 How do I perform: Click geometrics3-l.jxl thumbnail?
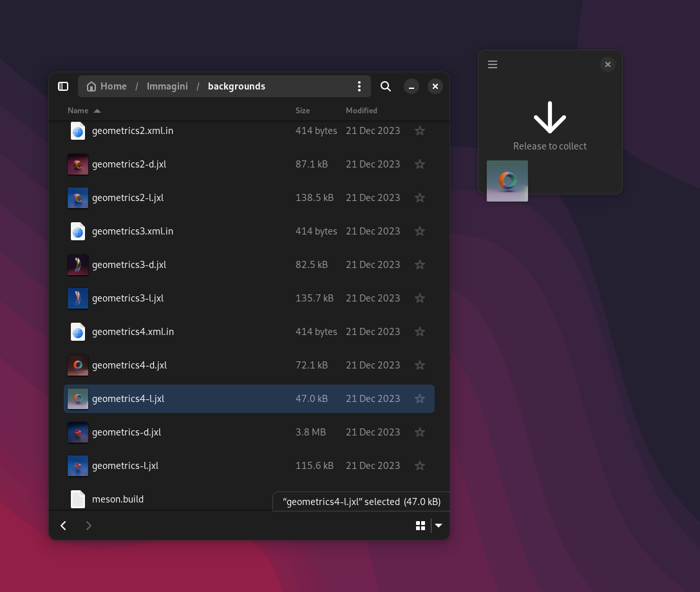[78, 298]
